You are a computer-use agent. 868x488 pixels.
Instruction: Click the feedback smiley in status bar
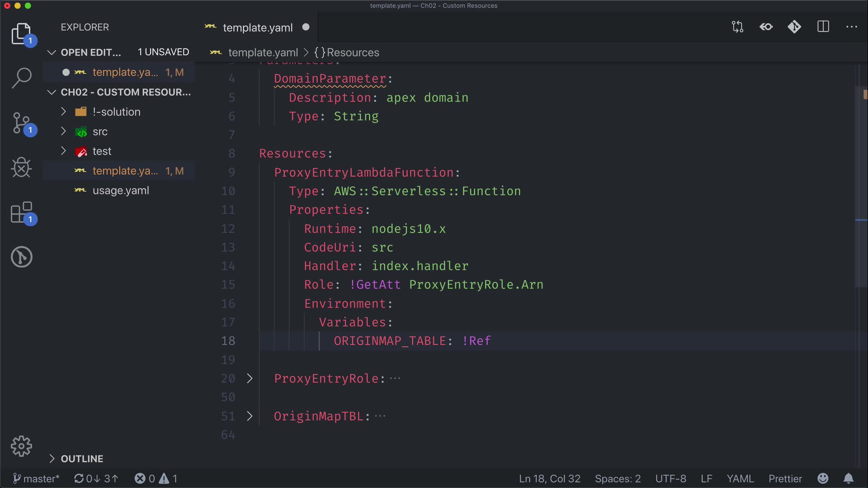click(823, 479)
